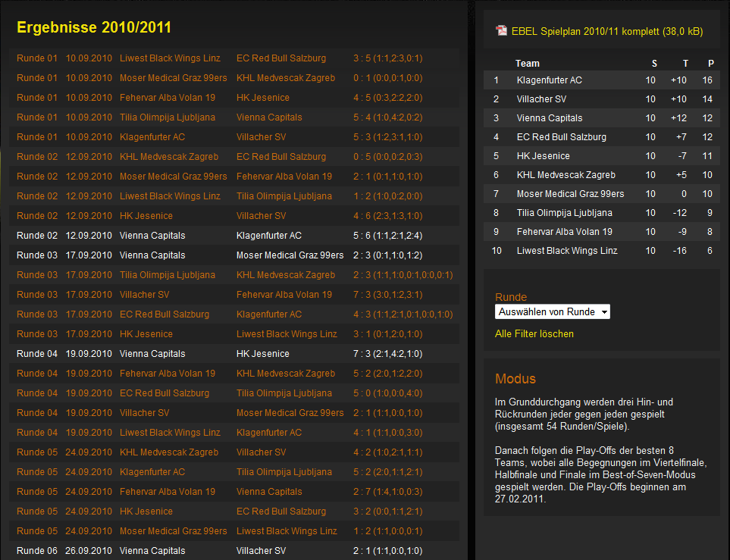Click Liwest Black Wings Linz's -16 goal difference
The height and width of the screenshot is (560, 730).
680,250
